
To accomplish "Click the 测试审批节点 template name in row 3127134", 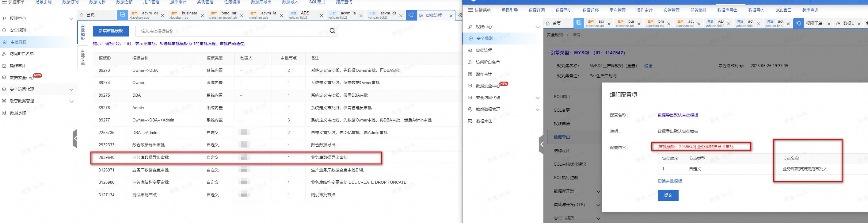I will coord(144,195).
